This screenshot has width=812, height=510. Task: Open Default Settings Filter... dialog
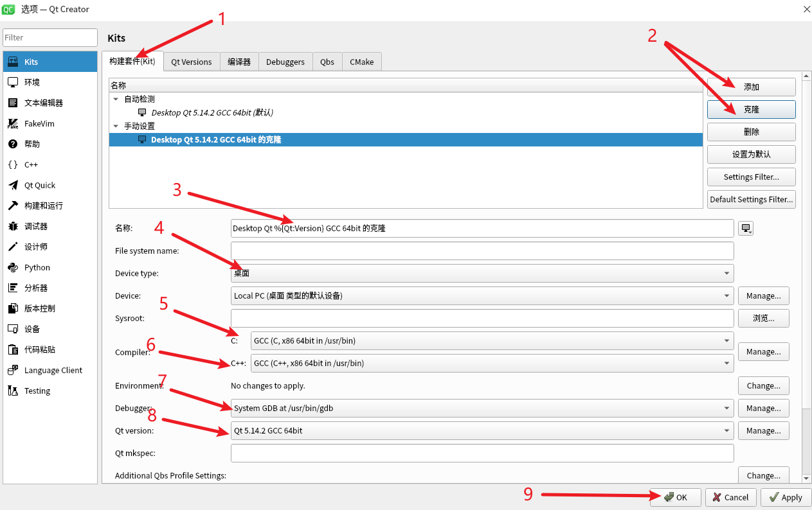click(752, 199)
